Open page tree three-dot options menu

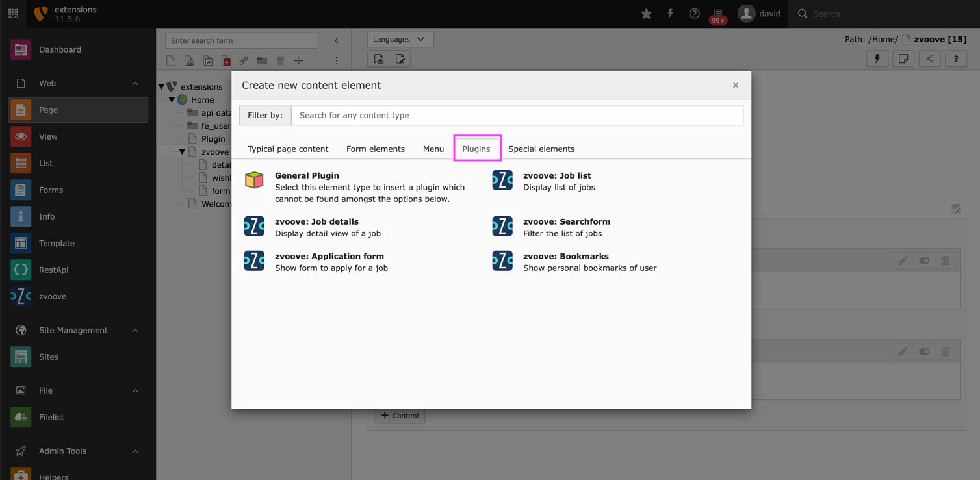pyautogui.click(x=336, y=60)
